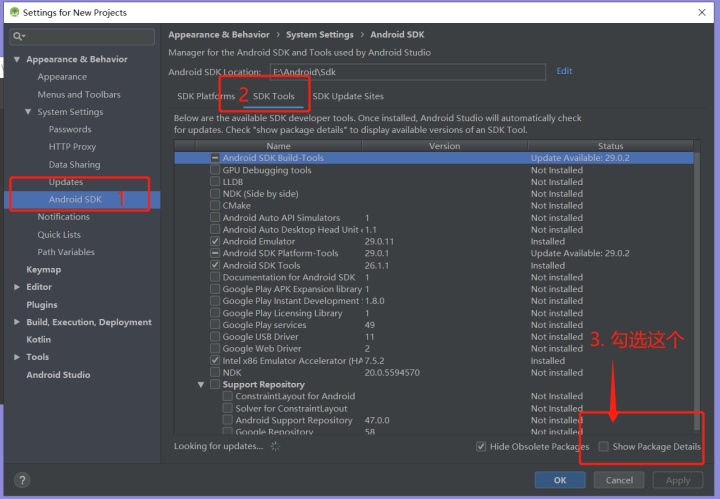Sort by Status column header

point(610,146)
